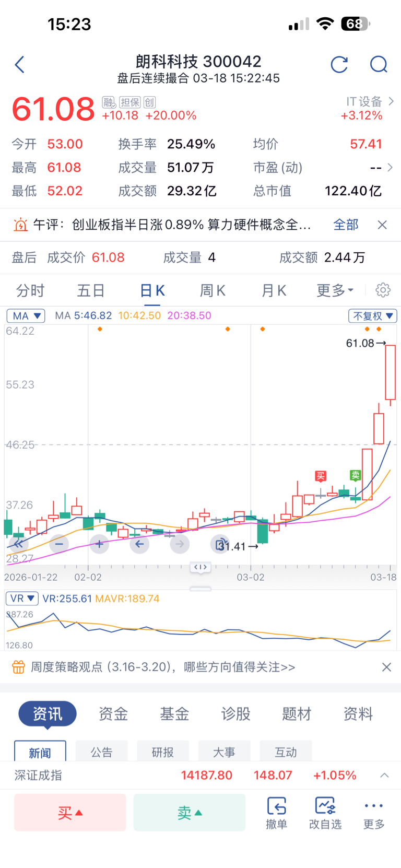The width and height of the screenshot is (401, 868).
Task: Tap the 融 margin trading badge
Action: 109,102
